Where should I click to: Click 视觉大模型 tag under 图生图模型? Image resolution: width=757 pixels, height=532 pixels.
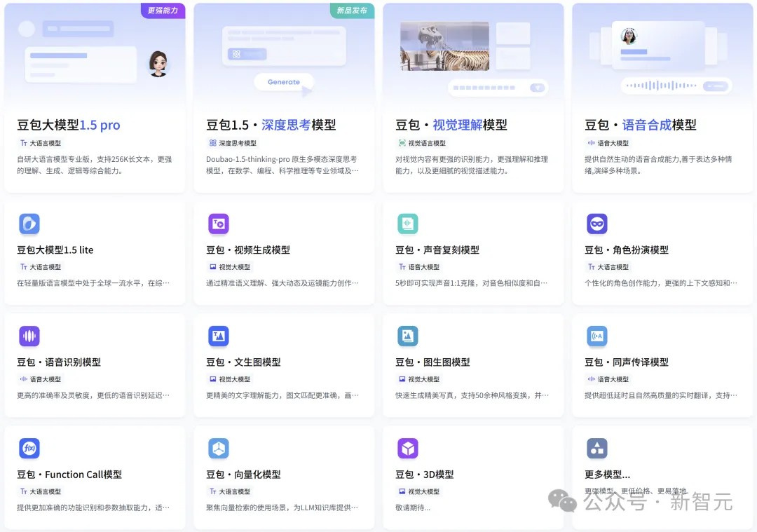tap(419, 379)
